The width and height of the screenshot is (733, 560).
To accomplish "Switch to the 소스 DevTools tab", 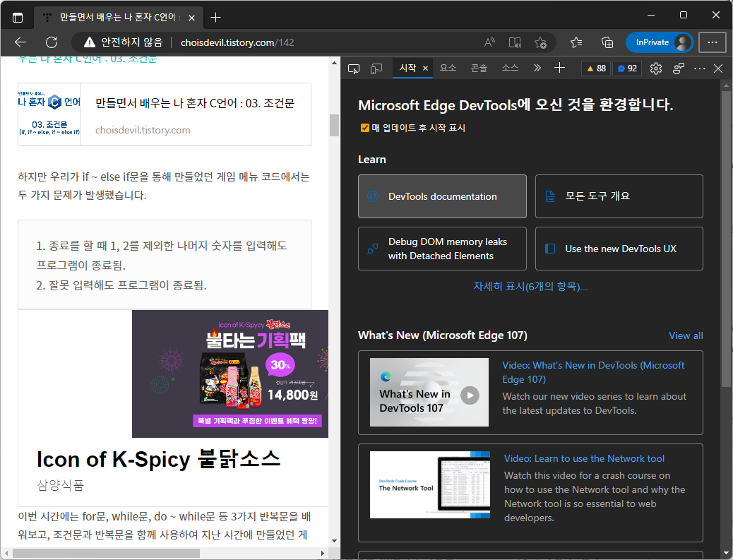I will tap(510, 68).
